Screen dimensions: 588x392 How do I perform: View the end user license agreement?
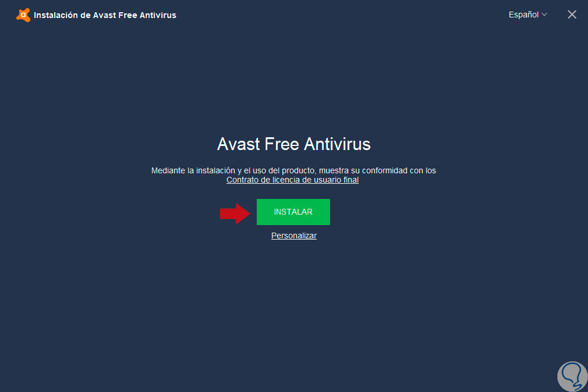(292, 180)
